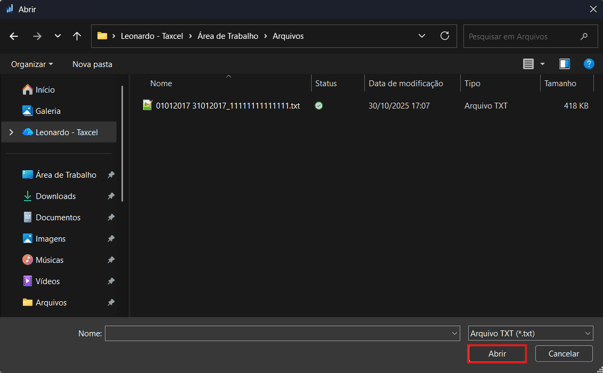Image resolution: width=603 pixels, height=373 pixels.
Task: Click the 418 KB size cell
Action: (x=576, y=106)
